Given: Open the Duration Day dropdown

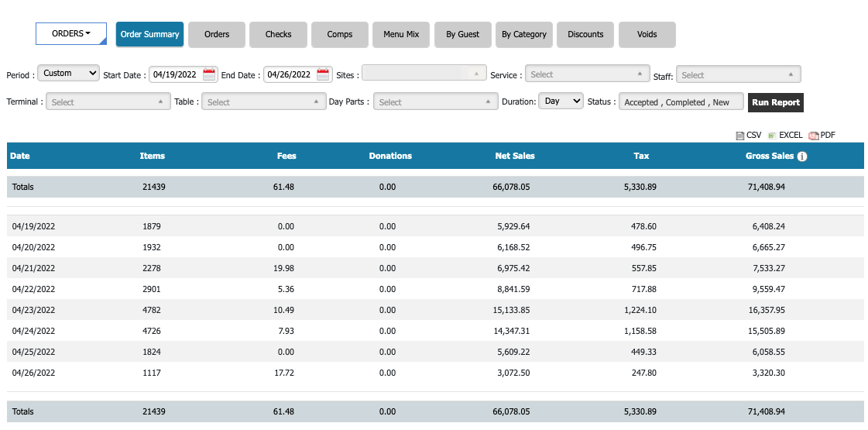Looking at the screenshot, I should point(561,101).
